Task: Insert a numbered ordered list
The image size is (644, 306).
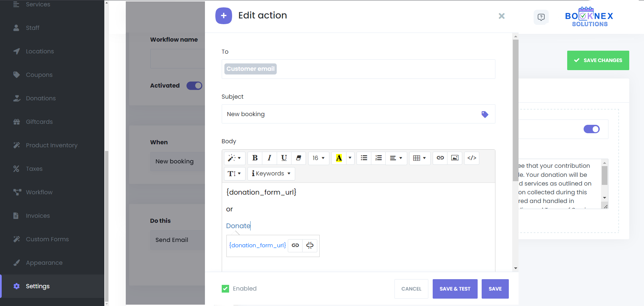Action: 378,158
